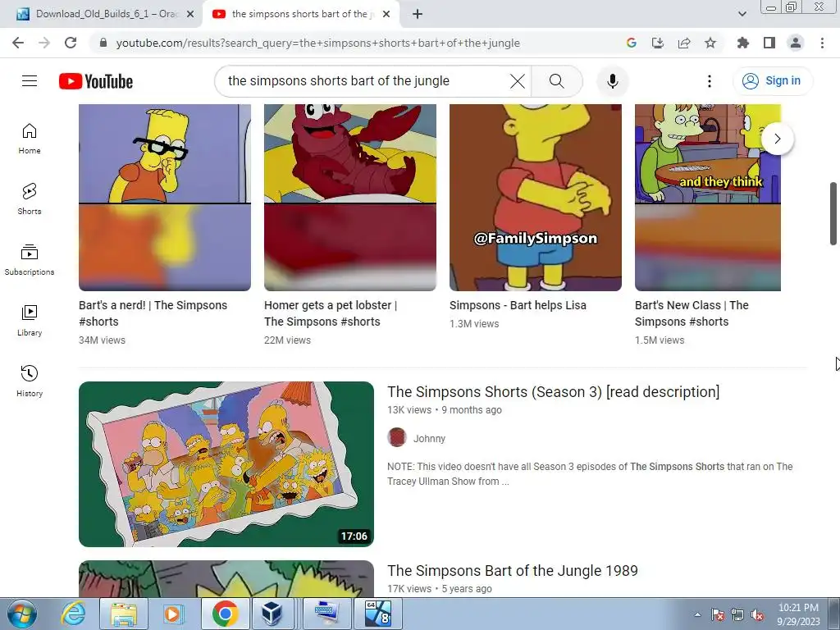
Task: Launch Internet Explorer from taskbar
Action: (x=73, y=614)
